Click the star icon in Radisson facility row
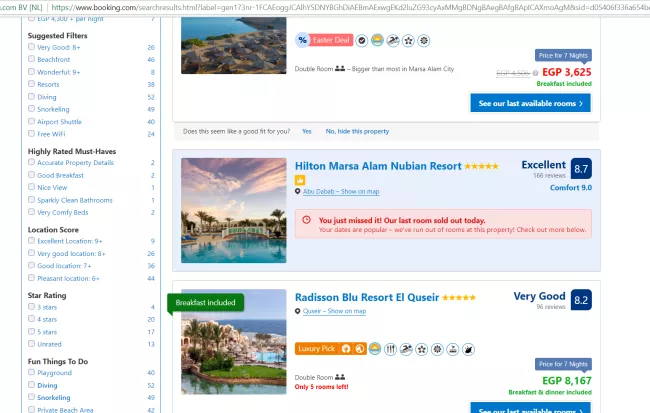 pyautogui.click(x=422, y=349)
